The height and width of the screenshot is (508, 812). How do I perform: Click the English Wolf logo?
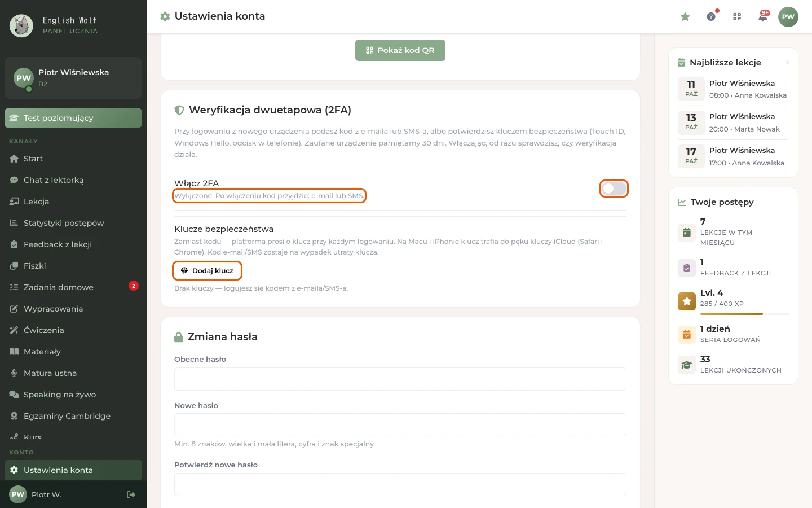tap(21, 25)
